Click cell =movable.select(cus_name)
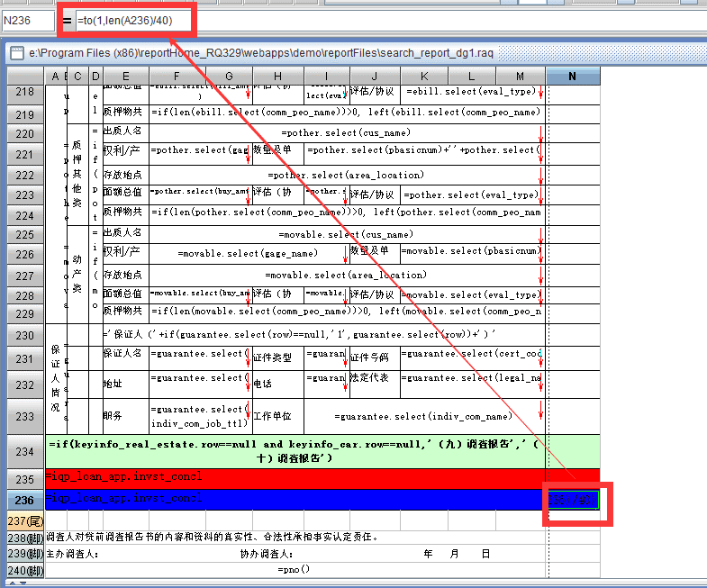This screenshot has height=588, width=707. [347, 234]
